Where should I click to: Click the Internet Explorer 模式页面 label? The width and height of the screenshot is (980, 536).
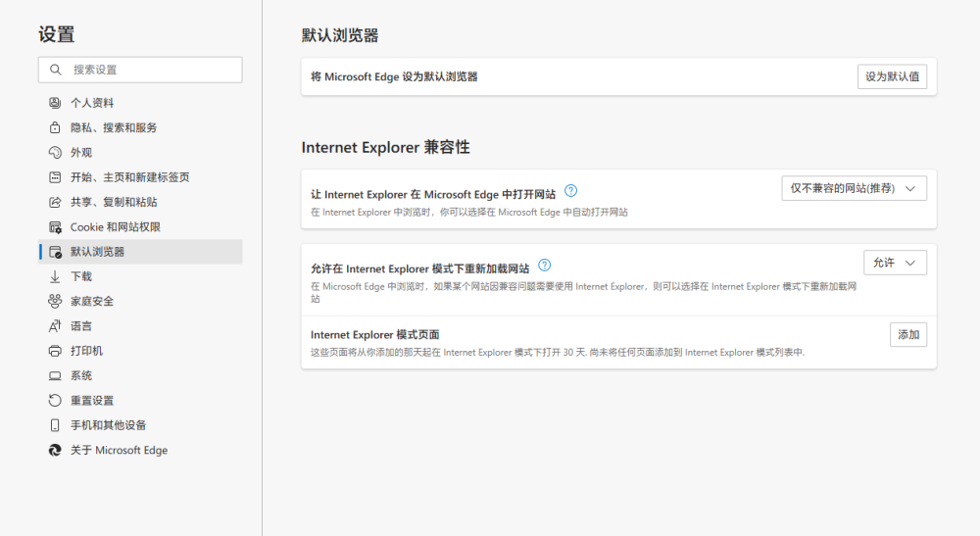point(375,335)
